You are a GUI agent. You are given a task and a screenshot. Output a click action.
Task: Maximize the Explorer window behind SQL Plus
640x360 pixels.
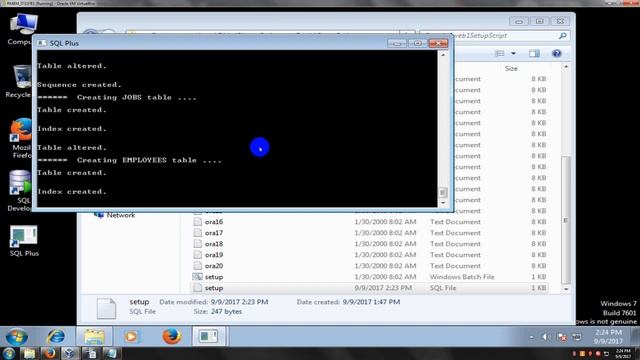point(540,21)
